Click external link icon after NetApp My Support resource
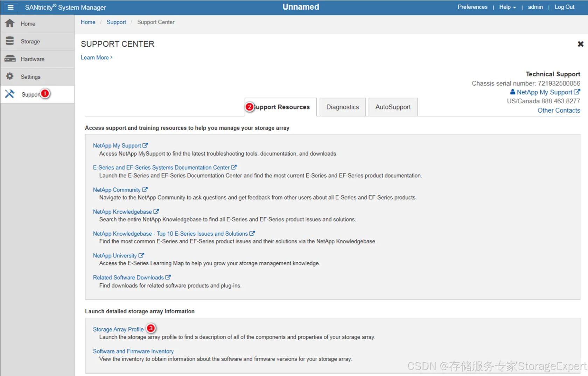Image resolution: width=588 pixels, height=376 pixels. [x=145, y=145]
